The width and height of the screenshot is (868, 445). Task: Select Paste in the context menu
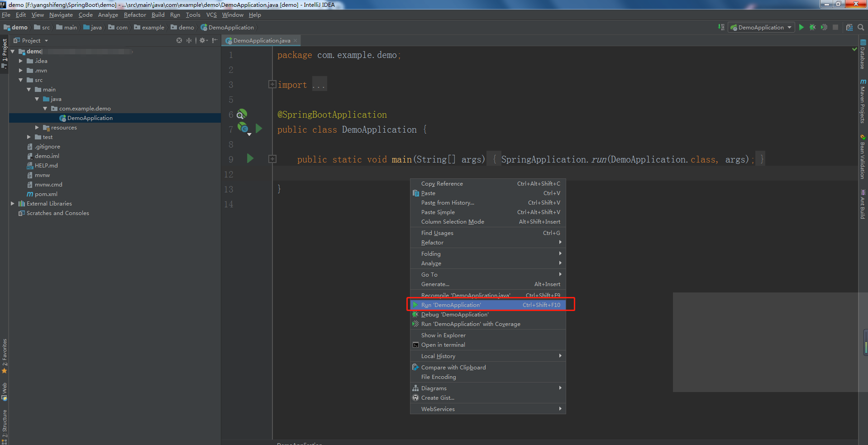coord(488,193)
